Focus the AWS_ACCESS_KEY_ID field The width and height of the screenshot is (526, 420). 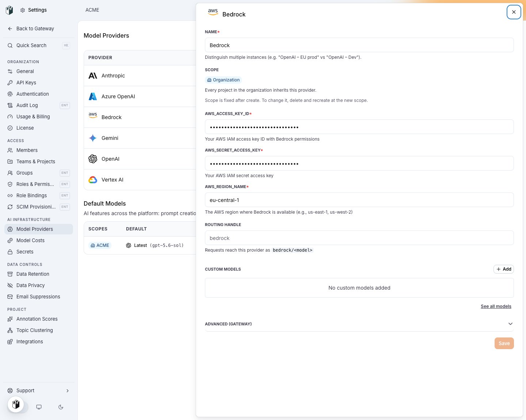click(x=359, y=127)
